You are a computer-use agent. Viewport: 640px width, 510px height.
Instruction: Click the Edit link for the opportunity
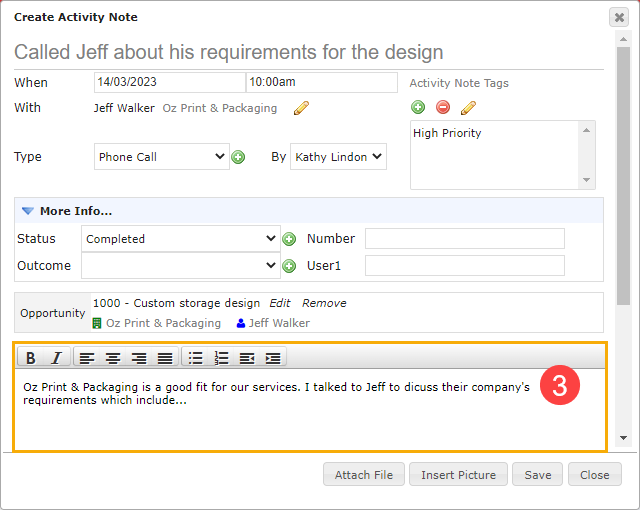280,303
